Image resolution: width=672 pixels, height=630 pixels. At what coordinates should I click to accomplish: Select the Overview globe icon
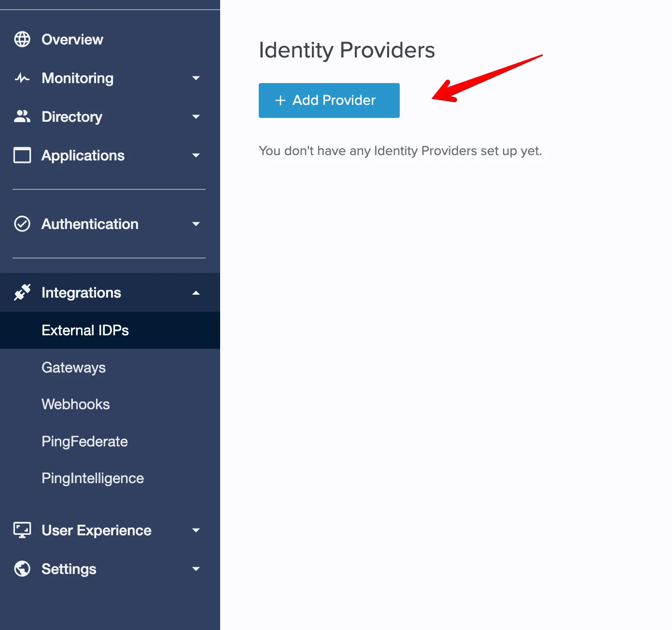pos(22,39)
